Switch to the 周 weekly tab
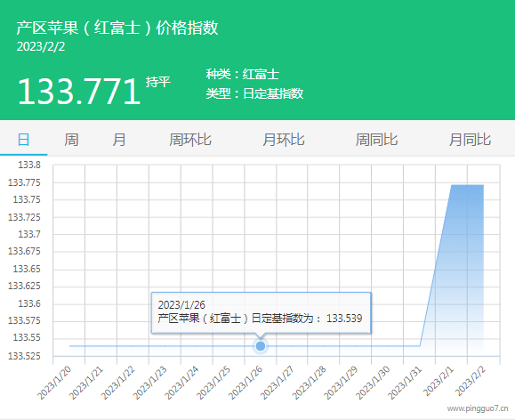 71,140
